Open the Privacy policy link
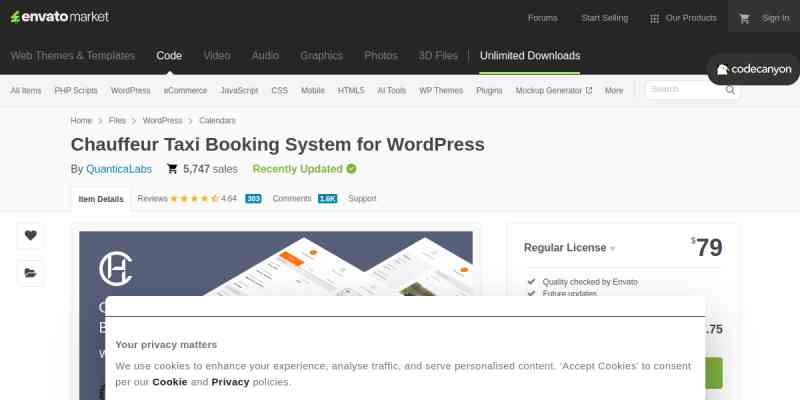Screen dimensions: 800x400 click(230, 382)
